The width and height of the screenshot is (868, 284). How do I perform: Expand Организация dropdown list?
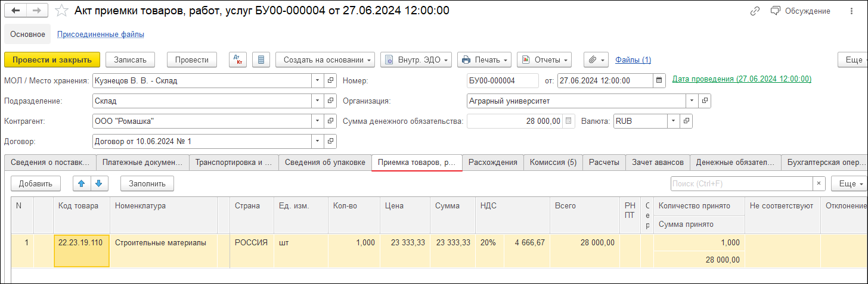[x=692, y=101]
